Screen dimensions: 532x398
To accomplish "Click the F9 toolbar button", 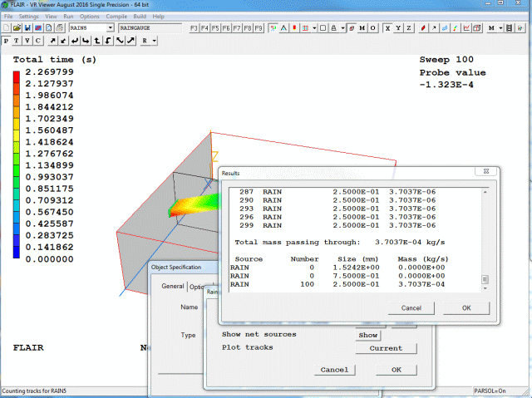I will pyautogui.click(x=259, y=27).
